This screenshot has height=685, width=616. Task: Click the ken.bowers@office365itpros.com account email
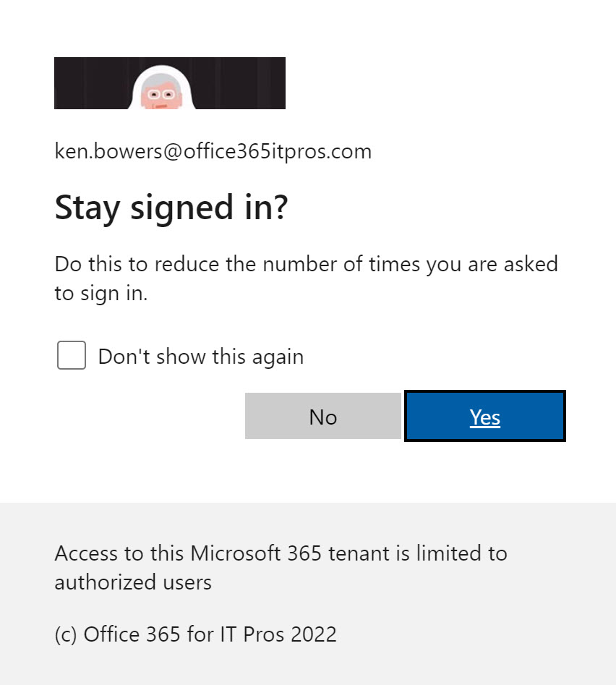tap(213, 152)
